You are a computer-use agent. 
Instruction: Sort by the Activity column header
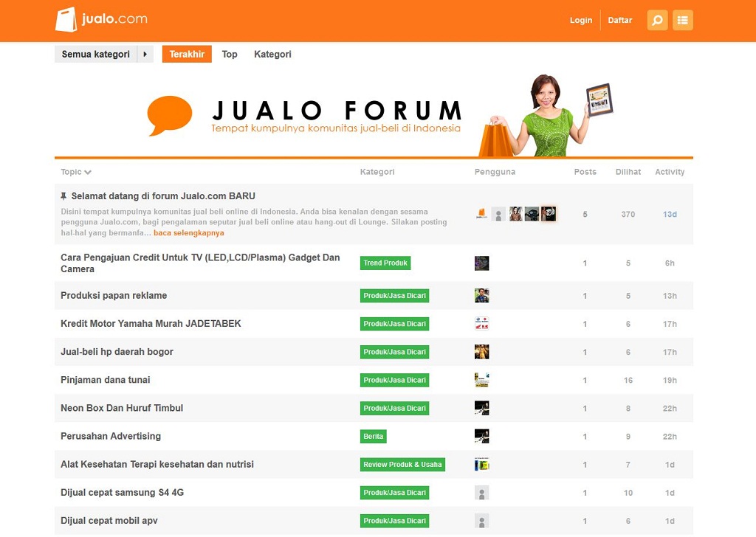[x=670, y=172]
